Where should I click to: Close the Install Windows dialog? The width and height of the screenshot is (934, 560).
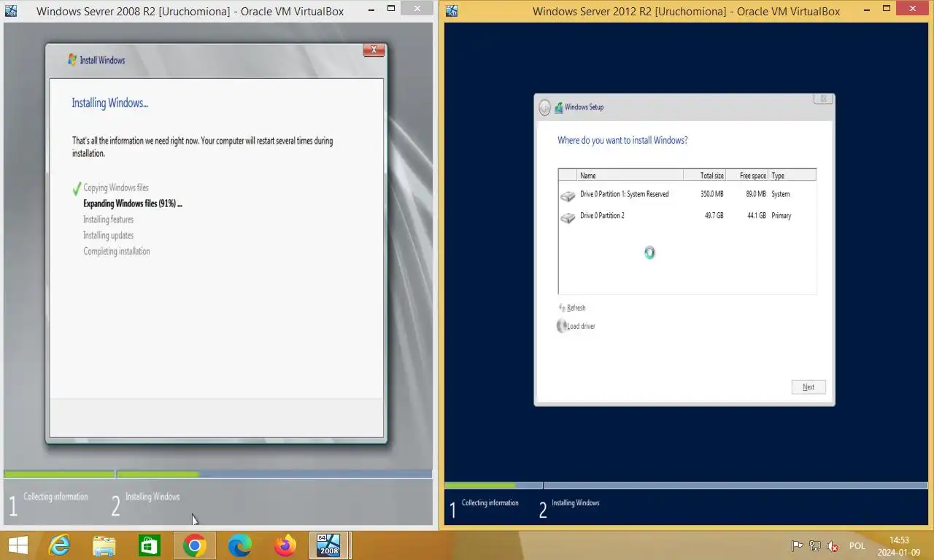(x=374, y=50)
